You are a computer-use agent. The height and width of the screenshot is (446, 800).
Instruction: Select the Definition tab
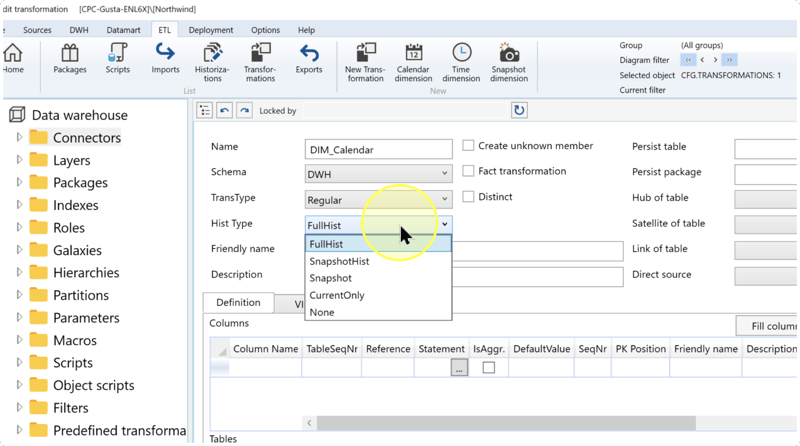[238, 303]
